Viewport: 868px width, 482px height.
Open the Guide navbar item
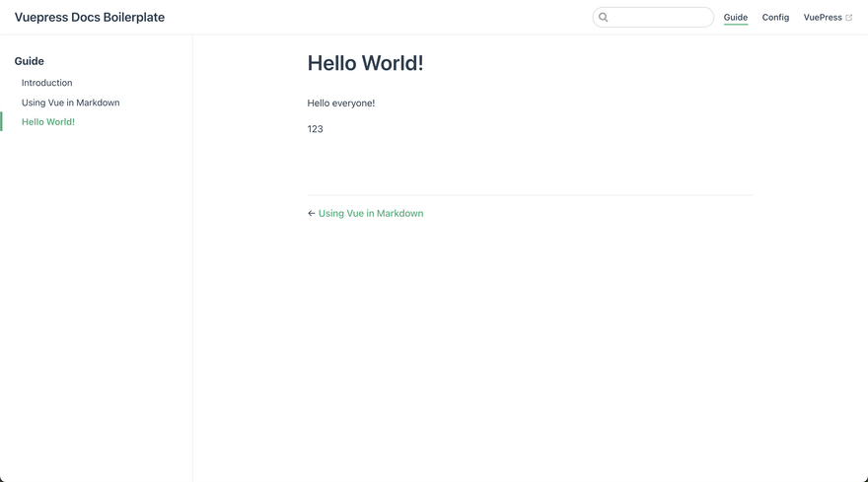736,17
